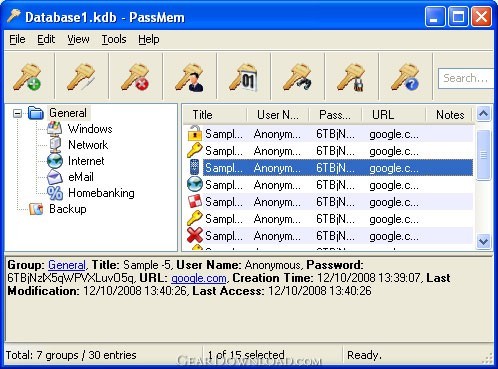This screenshot has height=369, width=498.
Task: Sort by the URL column header
Action: click(x=394, y=115)
